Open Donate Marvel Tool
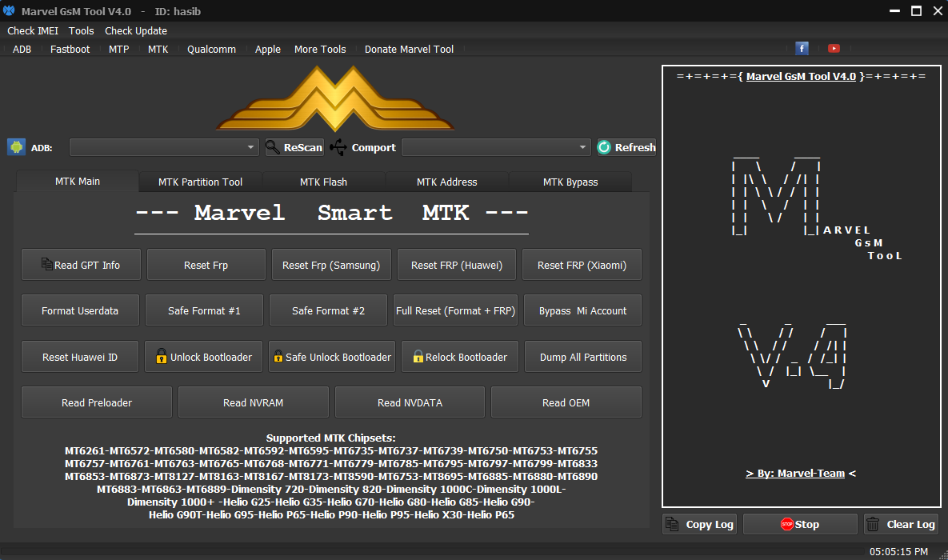Viewport: 948px width, 560px height. [x=409, y=49]
